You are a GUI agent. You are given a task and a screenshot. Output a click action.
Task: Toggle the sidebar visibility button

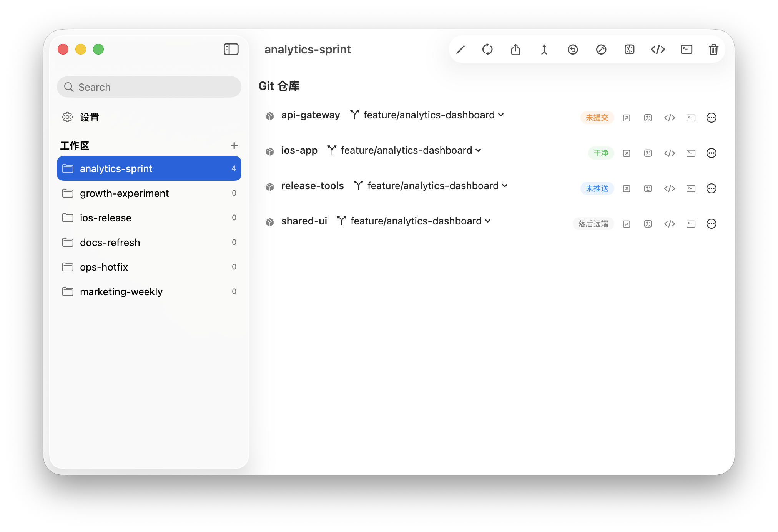pyautogui.click(x=231, y=49)
